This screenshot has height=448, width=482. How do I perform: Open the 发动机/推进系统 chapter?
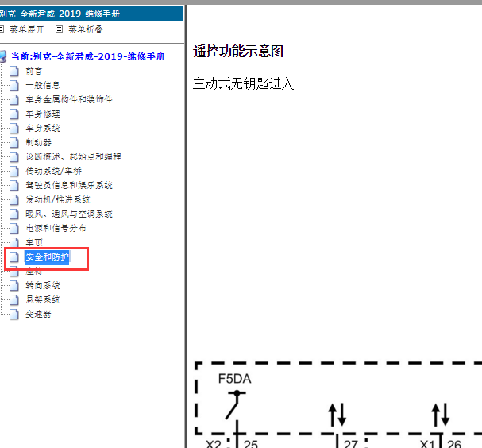point(58,199)
